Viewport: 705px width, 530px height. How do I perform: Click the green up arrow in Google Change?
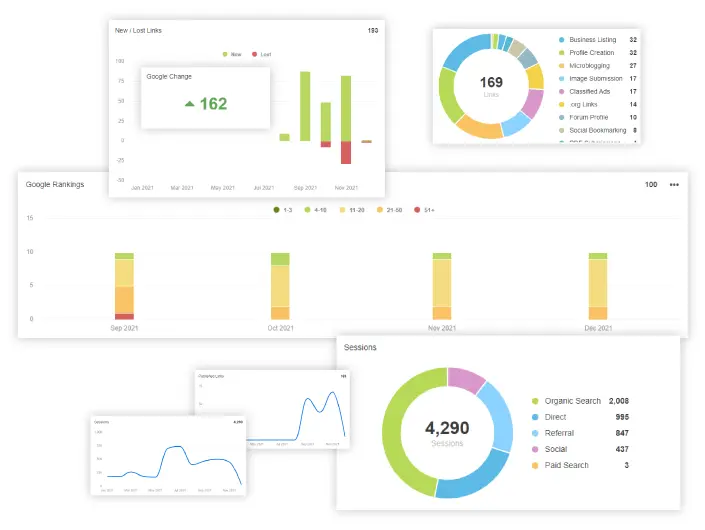click(189, 103)
